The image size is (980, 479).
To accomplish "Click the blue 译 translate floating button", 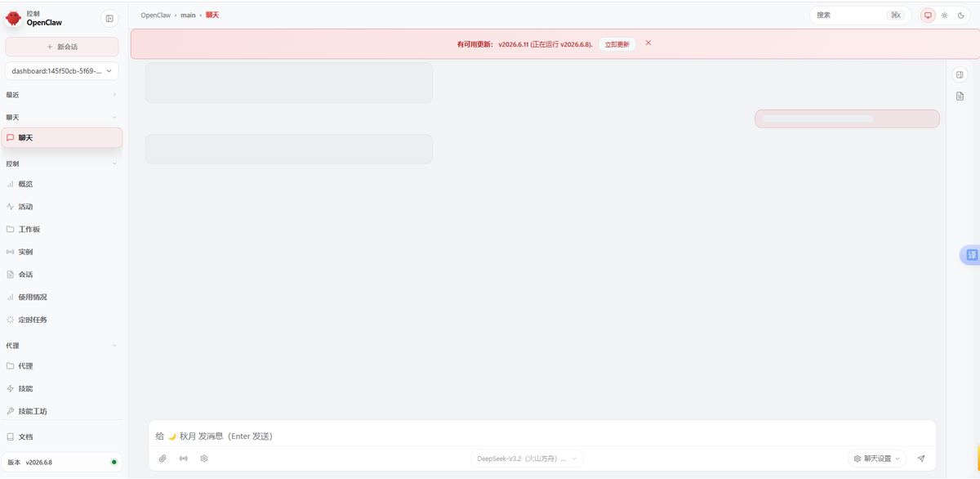I will (970, 255).
